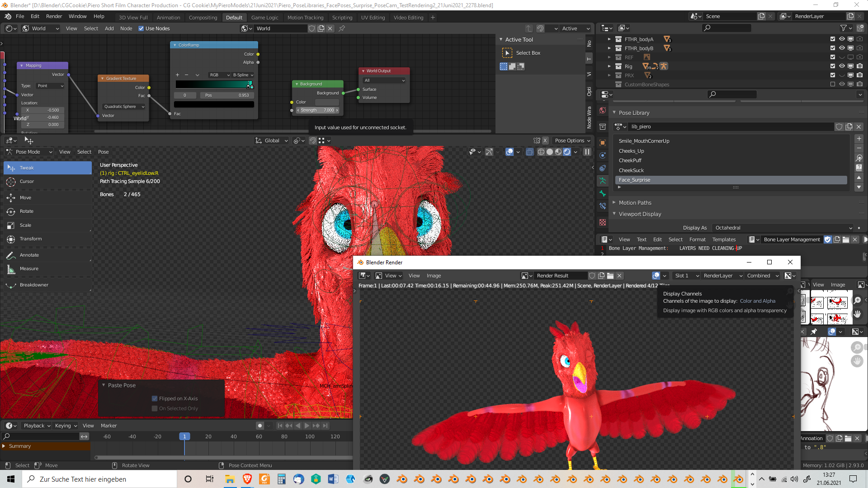The image size is (868, 488).
Task: Activate the Breakdowner pose tool
Action: pyautogui.click(x=33, y=285)
